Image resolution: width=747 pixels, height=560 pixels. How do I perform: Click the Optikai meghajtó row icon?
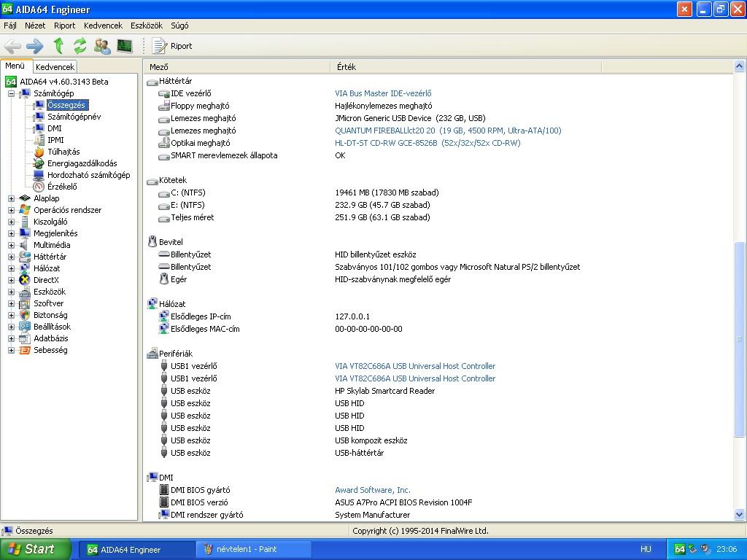[x=164, y=143]
